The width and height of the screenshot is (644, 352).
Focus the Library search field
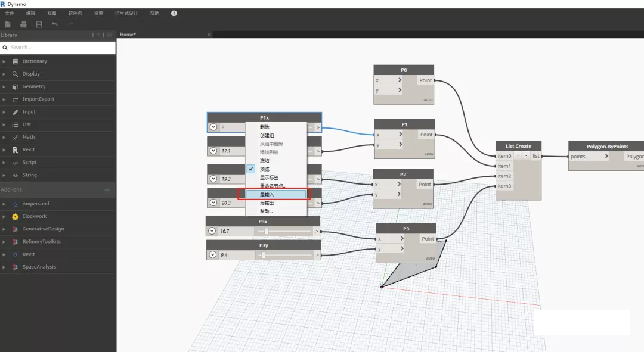click(58, 48)
